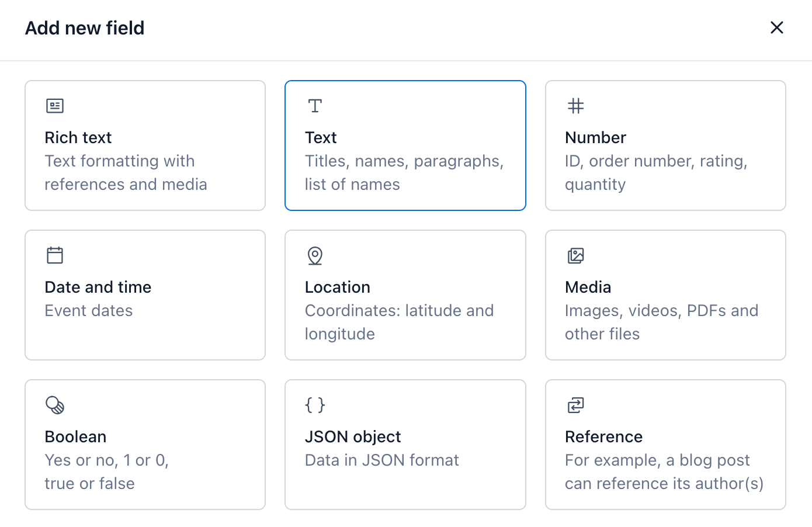Choose the Media field for images
The image size is (812, 527).
coord(665,295)
